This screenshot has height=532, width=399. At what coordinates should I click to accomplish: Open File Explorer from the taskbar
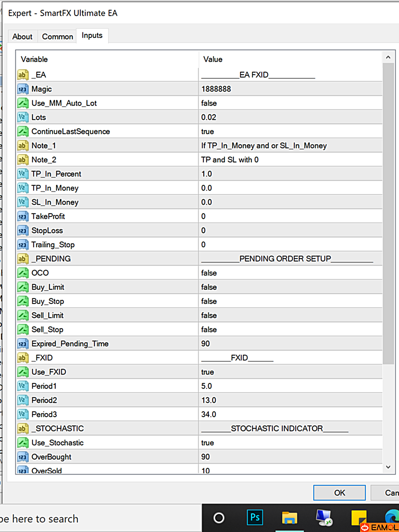(x=289, y=518)
